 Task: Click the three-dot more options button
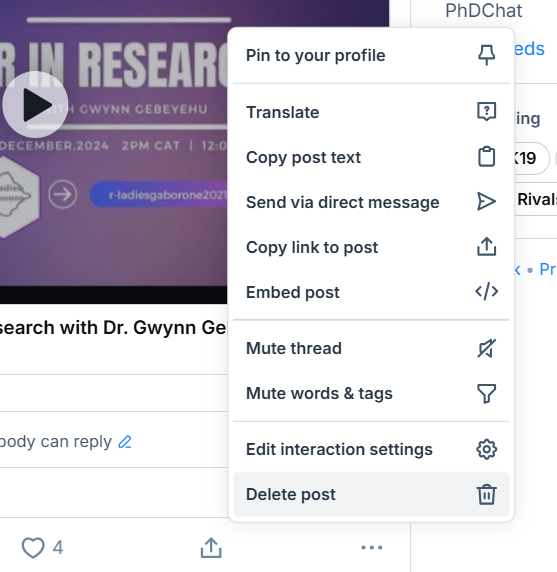coord(372,547)
